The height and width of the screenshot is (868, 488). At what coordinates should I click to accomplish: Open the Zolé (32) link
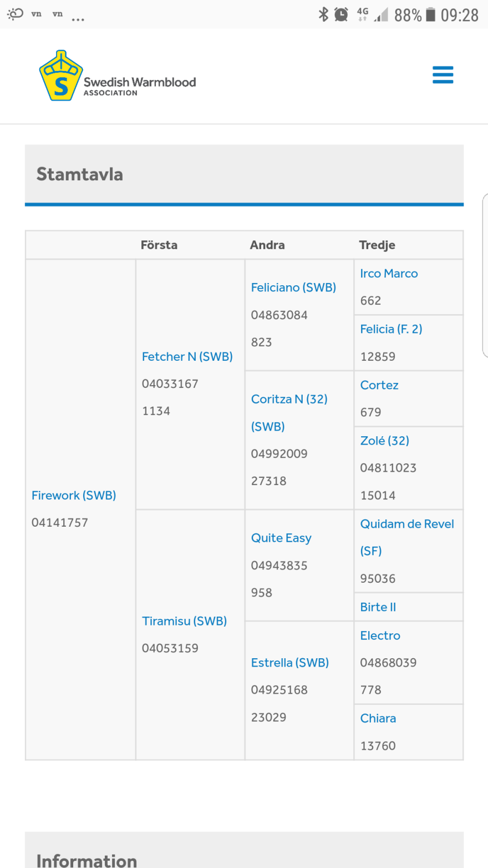point(385,441)
